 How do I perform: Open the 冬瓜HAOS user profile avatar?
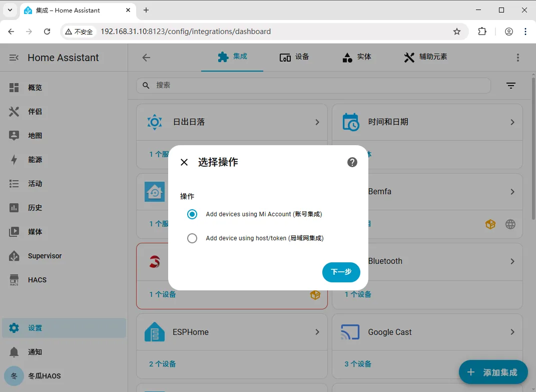point(14,376)
